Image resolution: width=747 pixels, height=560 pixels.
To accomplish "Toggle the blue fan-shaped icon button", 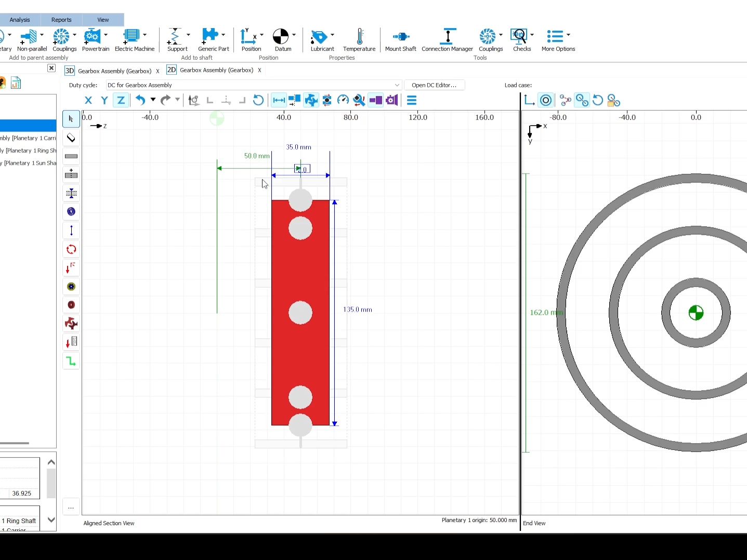I will 311,100.
